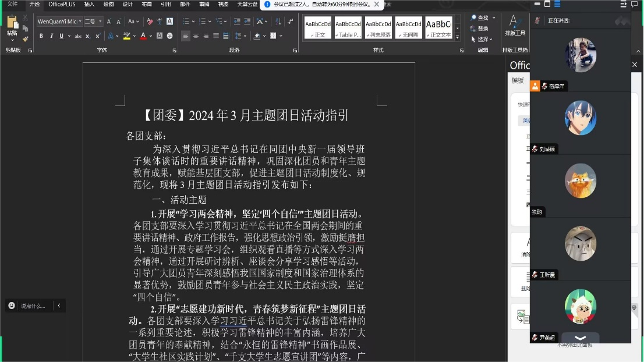The width and height of the screenshot is (644, 362).
Task: Open the meeting chat bubble icon
Action: [x=634, y=4]
